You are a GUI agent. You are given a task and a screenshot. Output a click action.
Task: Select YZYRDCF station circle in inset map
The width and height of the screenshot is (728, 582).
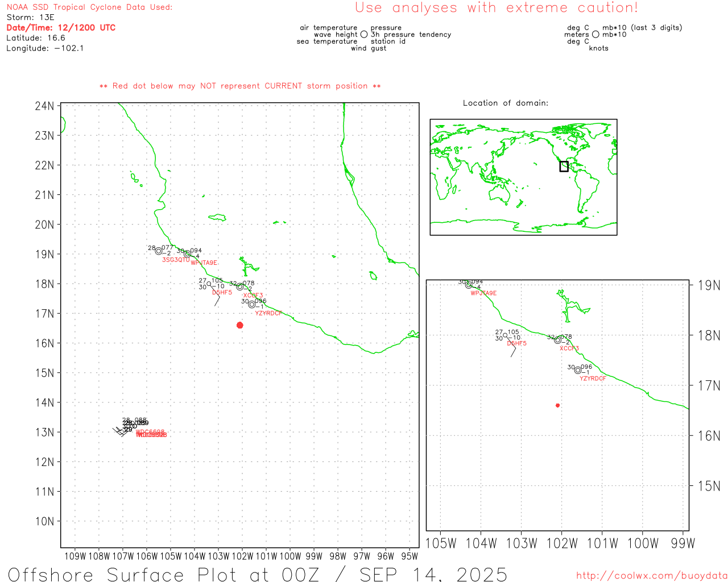click(x=578, y=370)
